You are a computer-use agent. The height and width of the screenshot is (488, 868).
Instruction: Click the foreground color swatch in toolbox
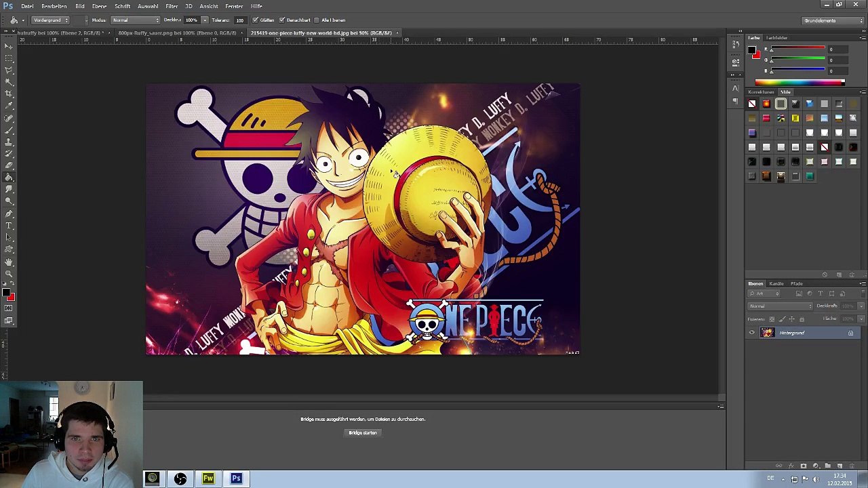tap(5, 293)
